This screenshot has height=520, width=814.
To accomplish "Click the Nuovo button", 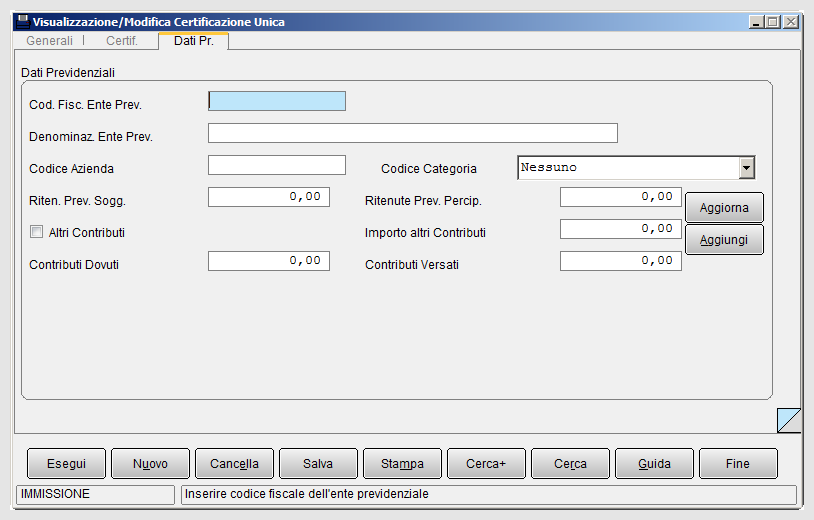I will pos(151,463).
